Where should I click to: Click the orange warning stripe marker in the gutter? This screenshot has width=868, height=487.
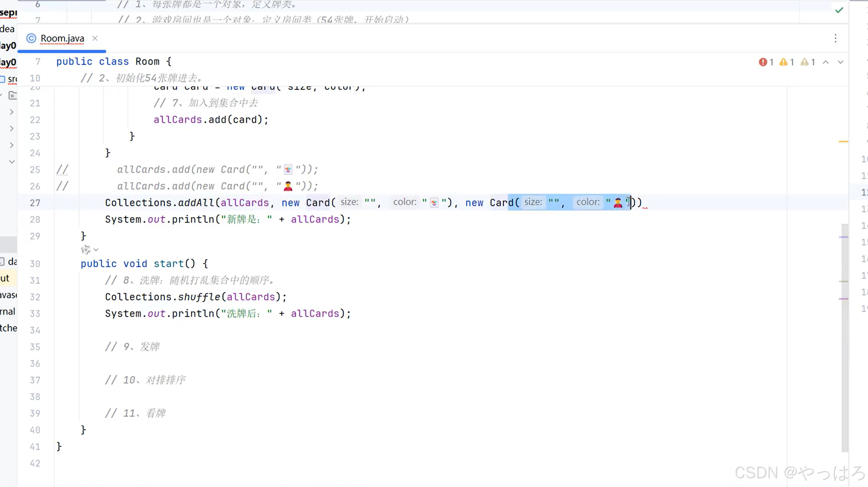pos(843,142)
